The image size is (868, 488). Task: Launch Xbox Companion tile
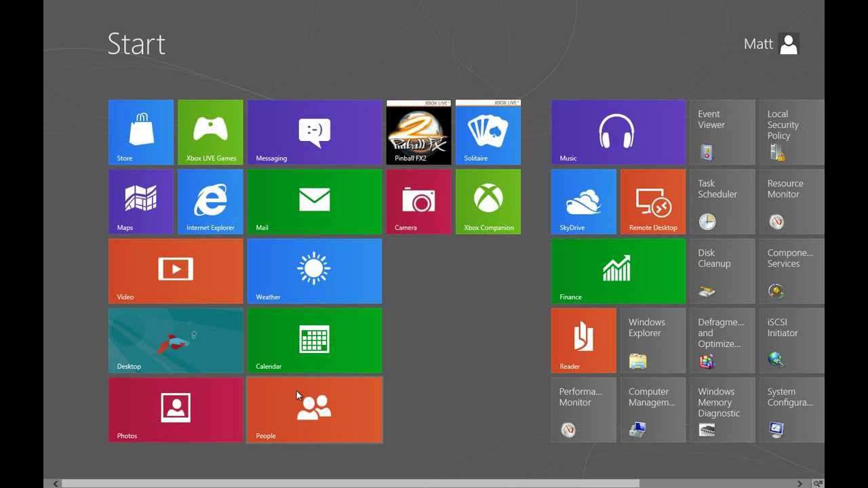(x=488, y=201)
